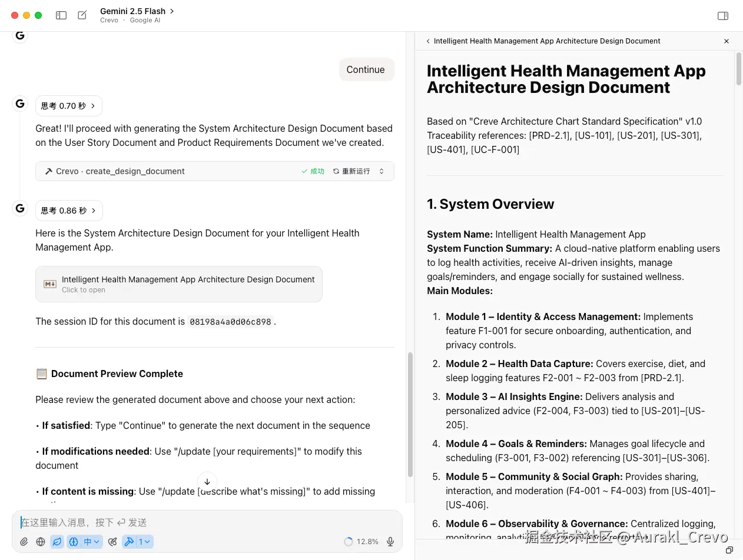
Task: Click 'Document Preview Complete' heading
Action: pyautogui.click(x=117, y=374)
